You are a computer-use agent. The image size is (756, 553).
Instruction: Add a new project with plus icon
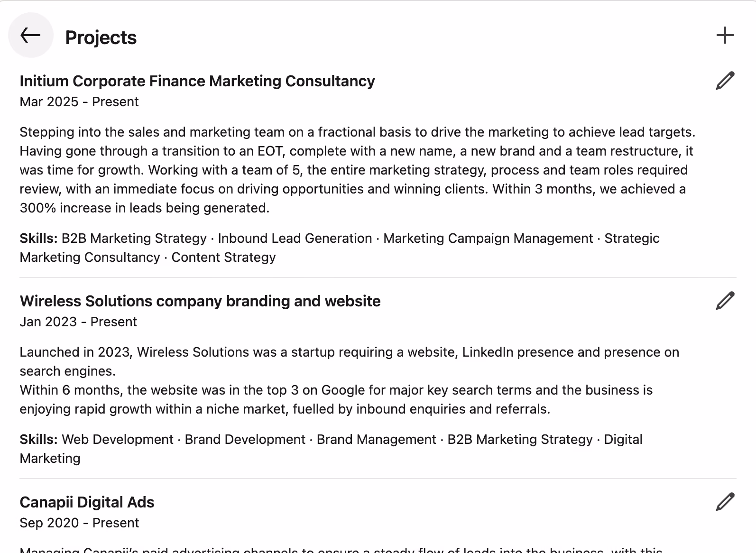725,35
